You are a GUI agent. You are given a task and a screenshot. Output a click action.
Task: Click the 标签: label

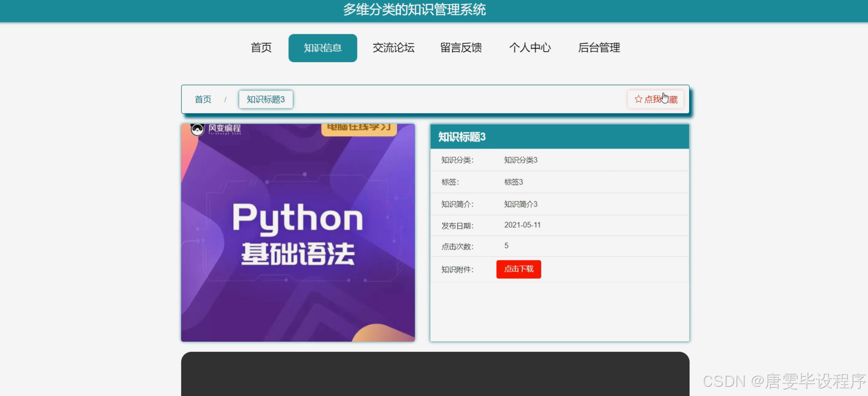pyautogui.click(x=450, y=182)
